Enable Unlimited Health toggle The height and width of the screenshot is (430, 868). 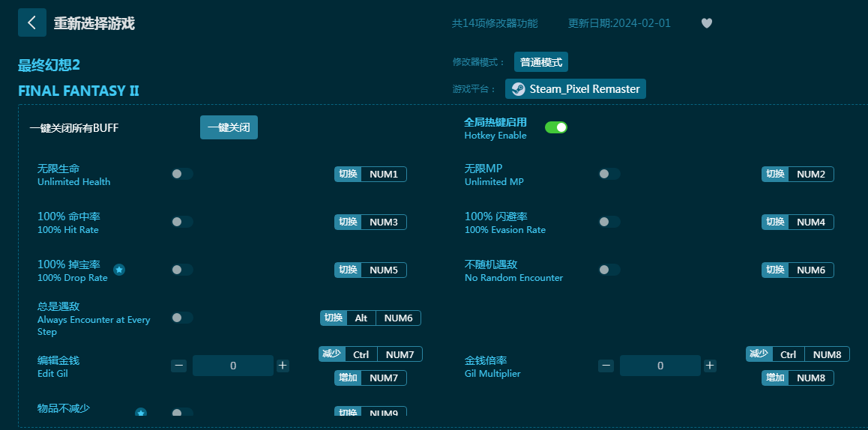[181, 174]
